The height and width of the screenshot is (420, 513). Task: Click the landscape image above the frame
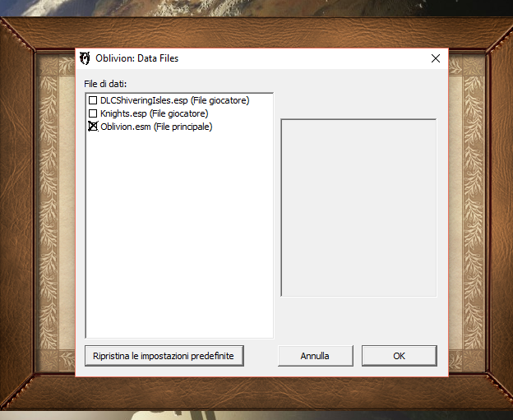pos(247,8)
